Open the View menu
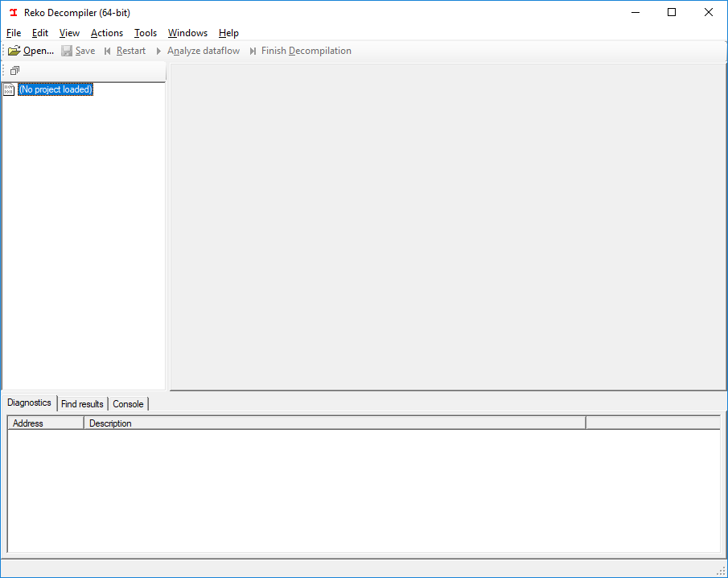Viewport: 728px width, 578px height. (x=69, y=33)
